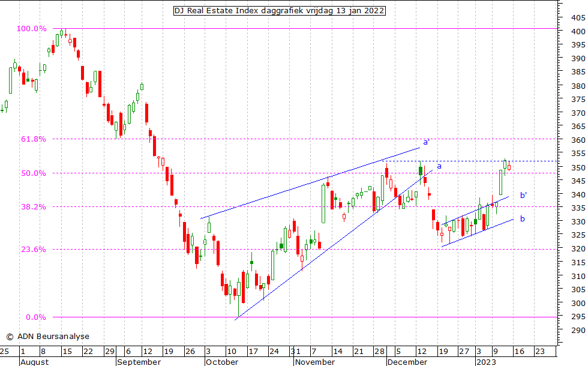Screen dimensions: 588x366
Task: Click the 295 price axis value
Action: (x=578, y=317)
